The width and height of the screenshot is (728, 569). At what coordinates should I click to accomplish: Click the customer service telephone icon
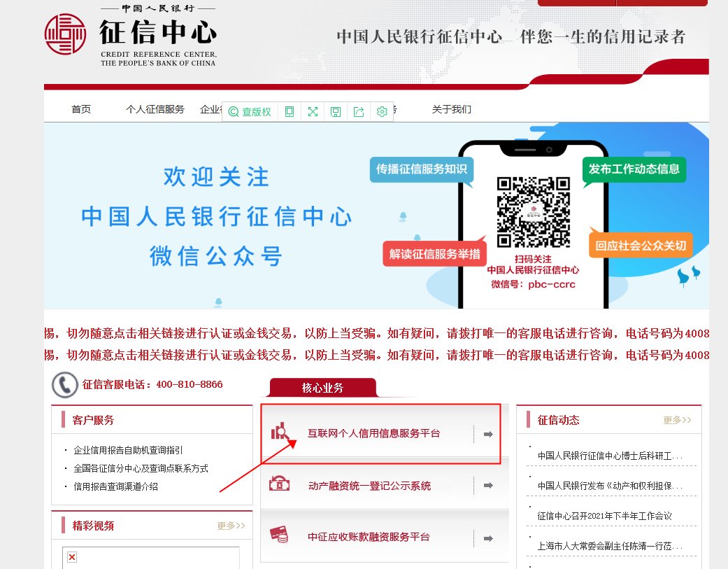64,385
